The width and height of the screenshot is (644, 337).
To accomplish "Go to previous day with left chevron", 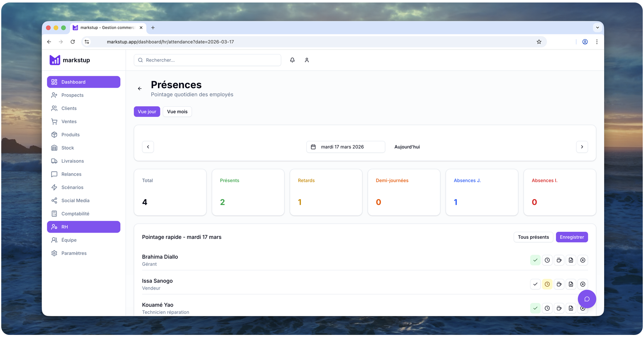I will (148, 147).
